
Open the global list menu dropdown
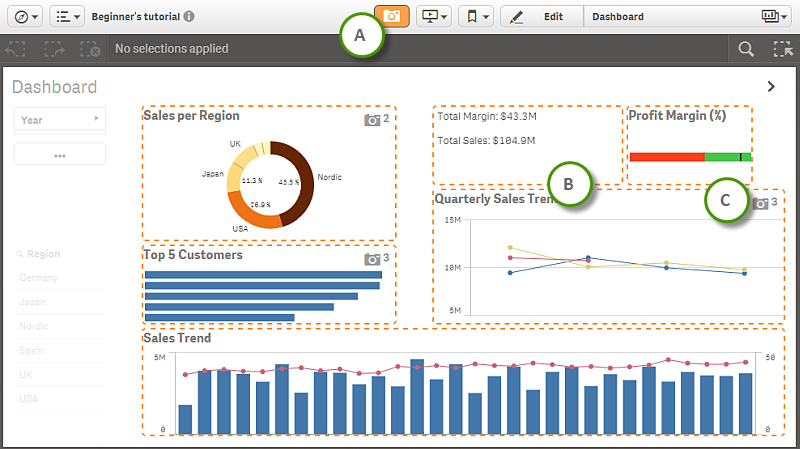(67, 17)
